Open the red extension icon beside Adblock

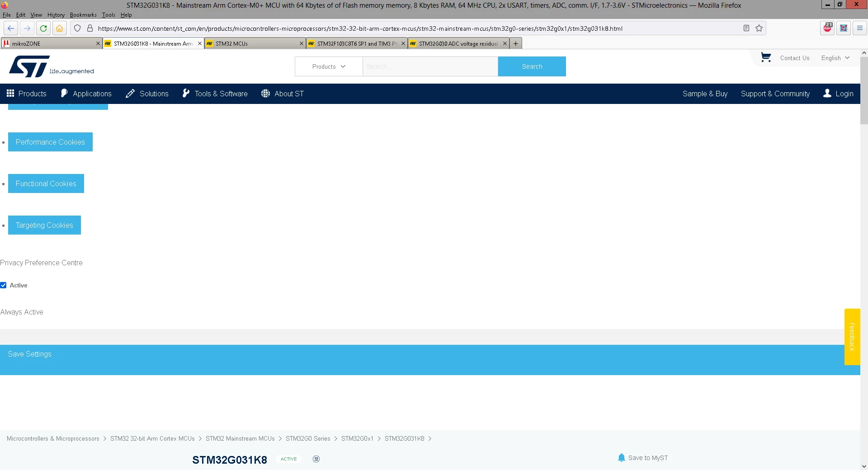tap(844, 28)
